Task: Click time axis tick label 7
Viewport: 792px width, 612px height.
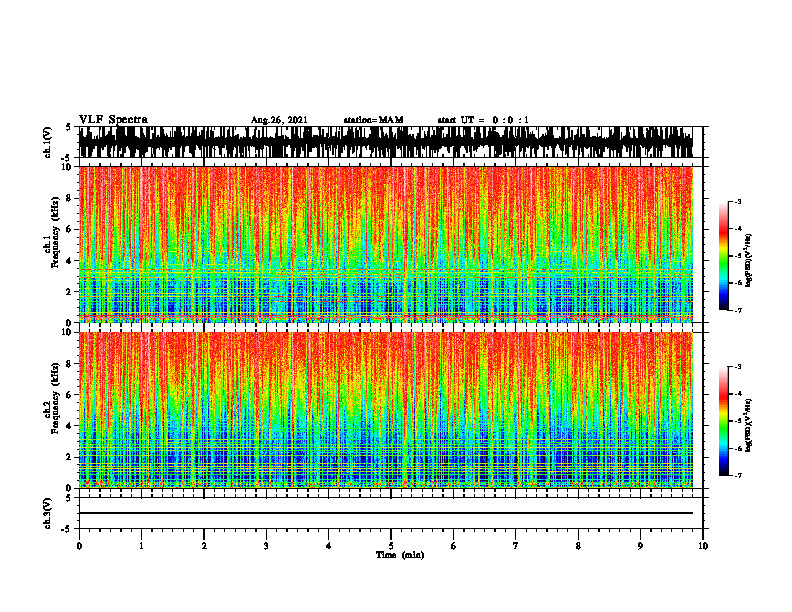Action: coord(516,546)
